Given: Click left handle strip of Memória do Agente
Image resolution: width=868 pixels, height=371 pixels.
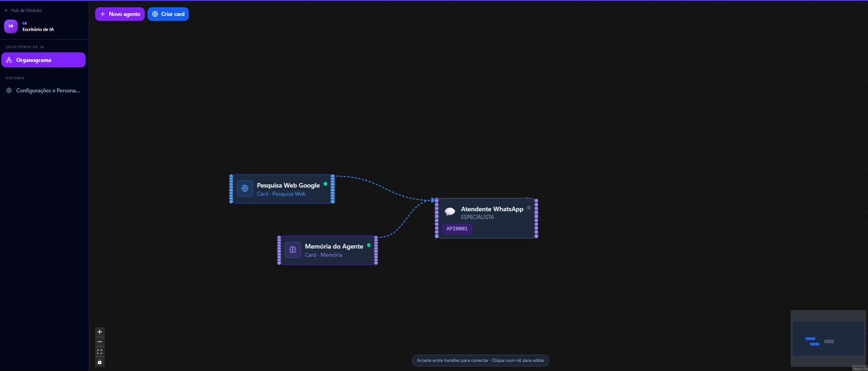Looking at the screenshot, I should click(279, 250).
